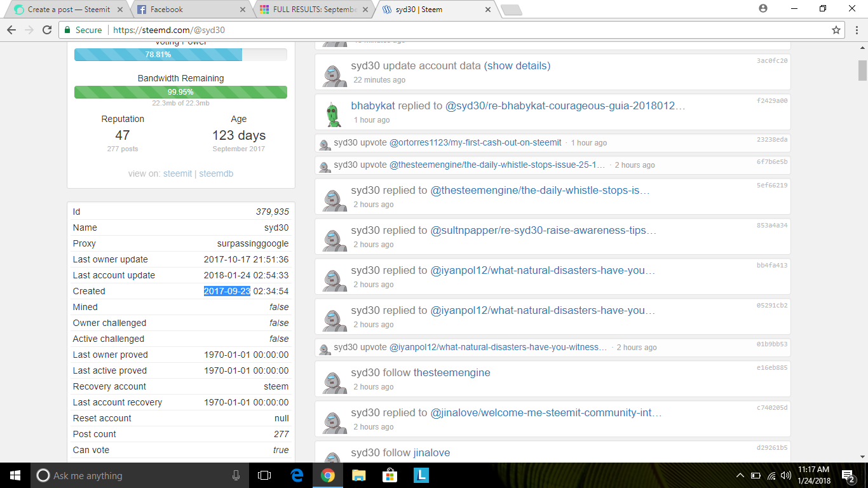Click the highlighted Created date 2017-09-23
The height and width of the screenshot is (488, 868).
227,291
